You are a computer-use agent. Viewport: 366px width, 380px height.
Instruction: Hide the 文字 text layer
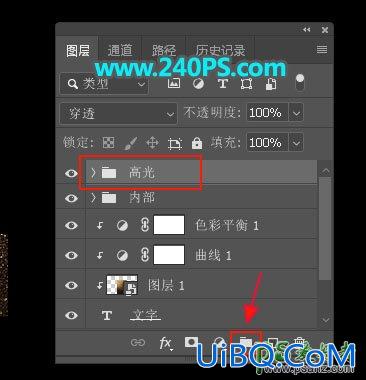[71, 315]
